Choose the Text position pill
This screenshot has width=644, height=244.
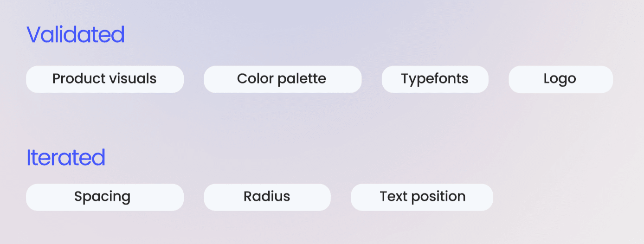click(422, 197)
